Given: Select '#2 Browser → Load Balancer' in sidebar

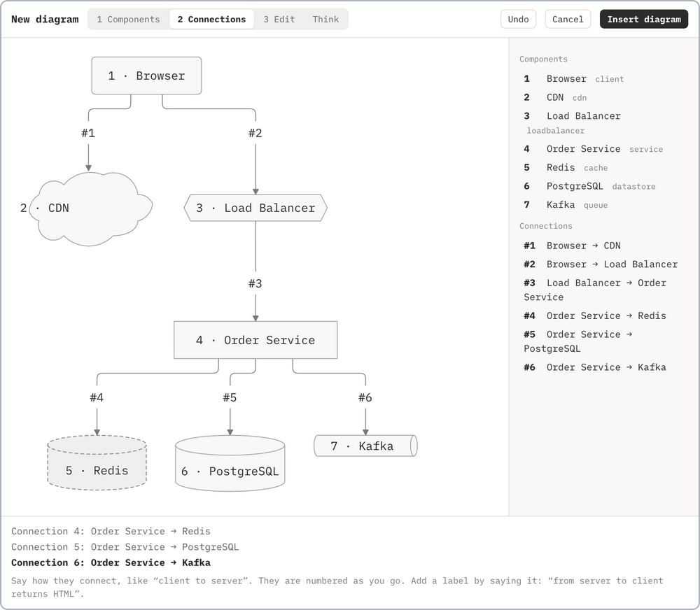Looking at the screenshot, I should pyautogui.click(x=601, y=264).
